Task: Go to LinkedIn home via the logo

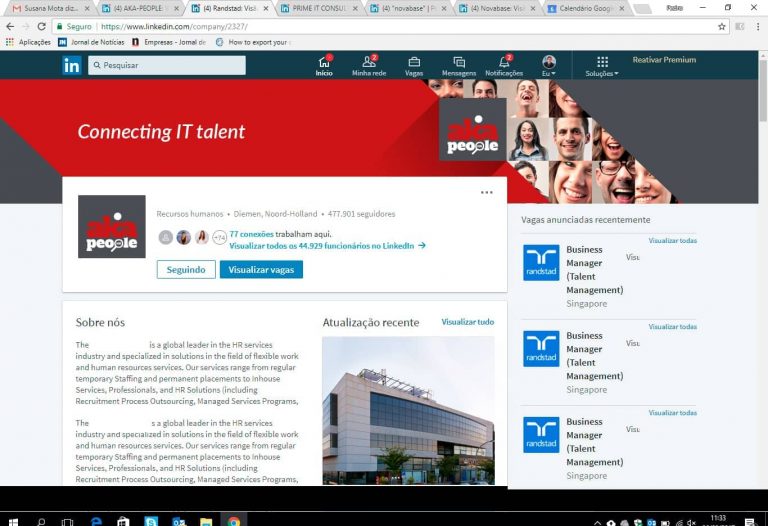Action: pyautogui.click(x=72, y=65)
